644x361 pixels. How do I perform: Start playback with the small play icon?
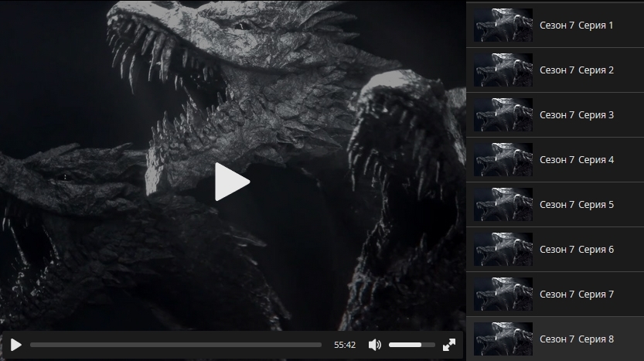(16, 345)
